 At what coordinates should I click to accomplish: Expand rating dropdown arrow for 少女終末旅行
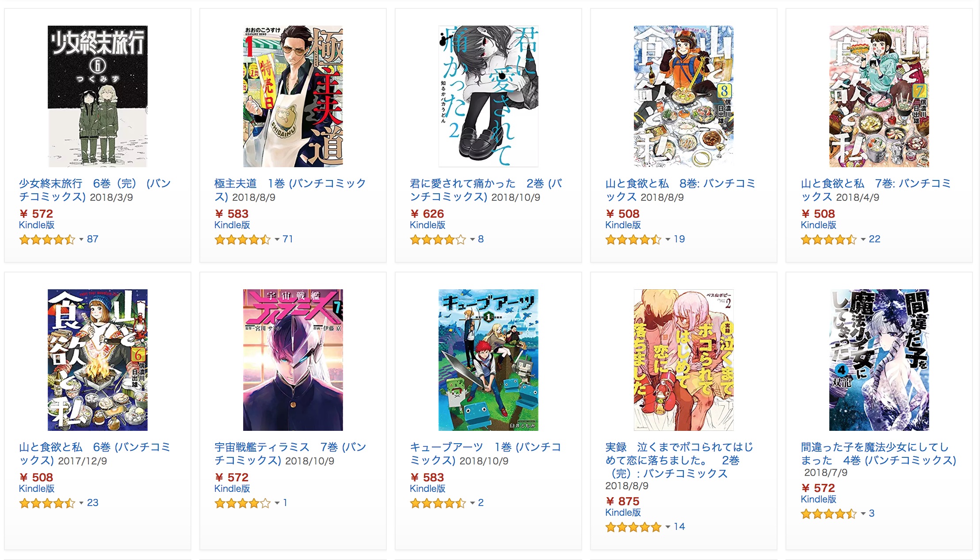(x=81, y=239)
